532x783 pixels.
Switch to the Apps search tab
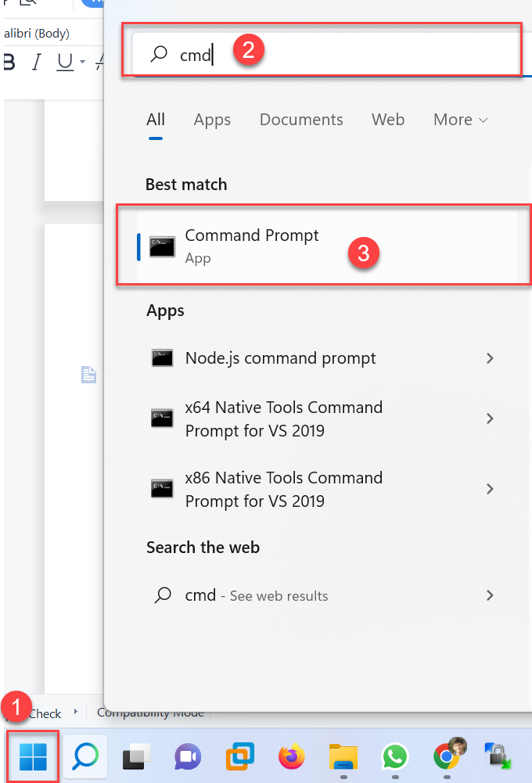pyautogui.click(x=212, y=120)
